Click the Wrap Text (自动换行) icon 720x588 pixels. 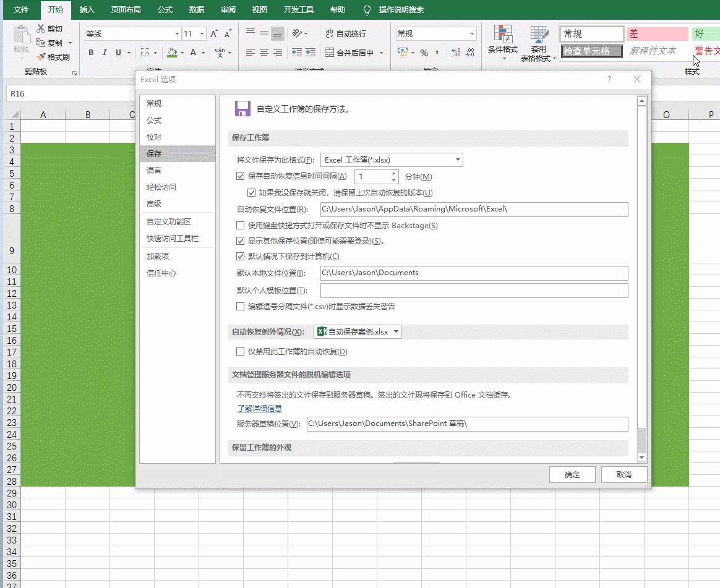[x=345, y=34]
